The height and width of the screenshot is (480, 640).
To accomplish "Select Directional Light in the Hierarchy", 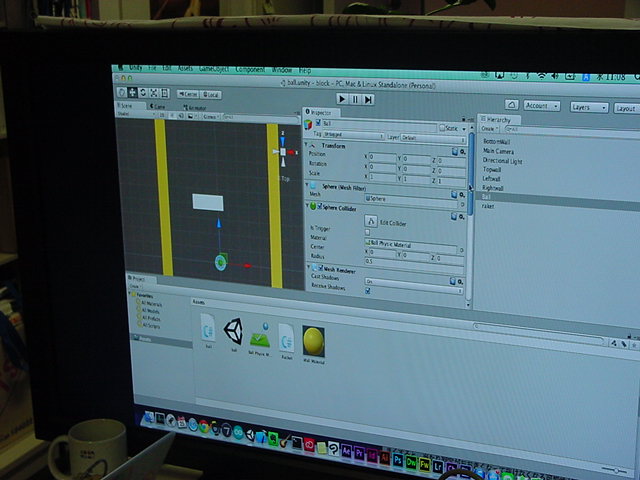I will pyautogui.click(x=502, y=161).
